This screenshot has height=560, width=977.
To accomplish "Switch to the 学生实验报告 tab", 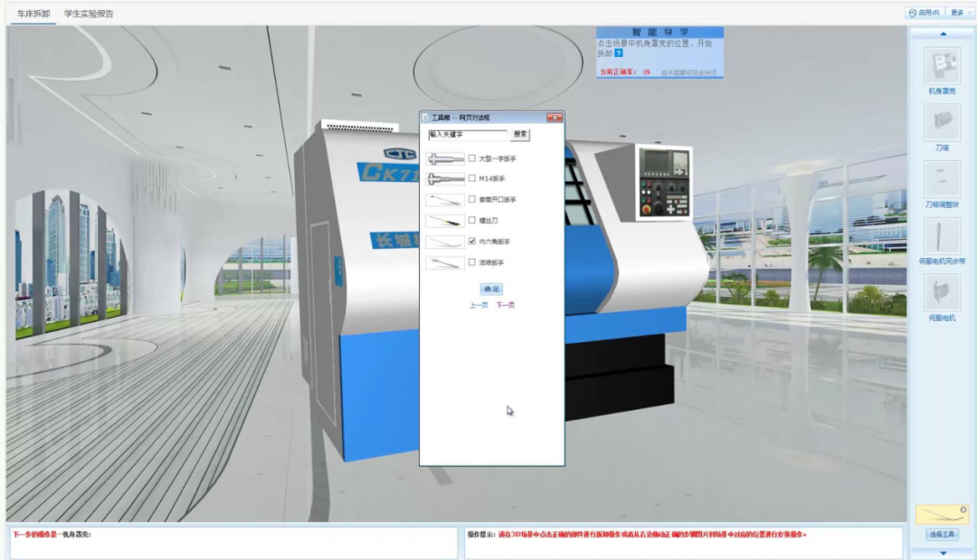I will (89, 13).
